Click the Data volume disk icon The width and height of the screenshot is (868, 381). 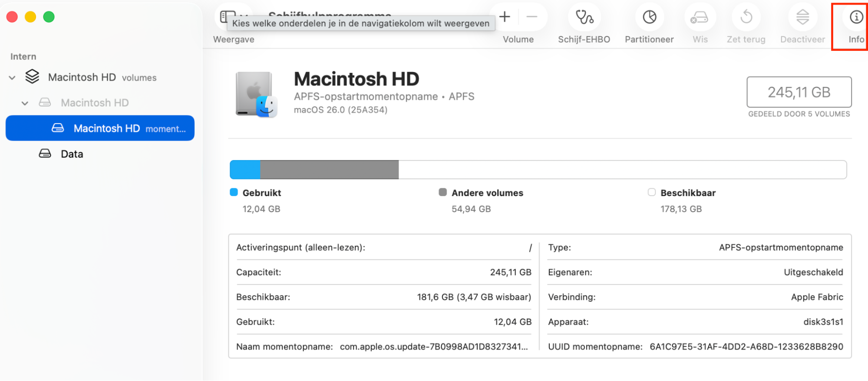click(45, 154)
